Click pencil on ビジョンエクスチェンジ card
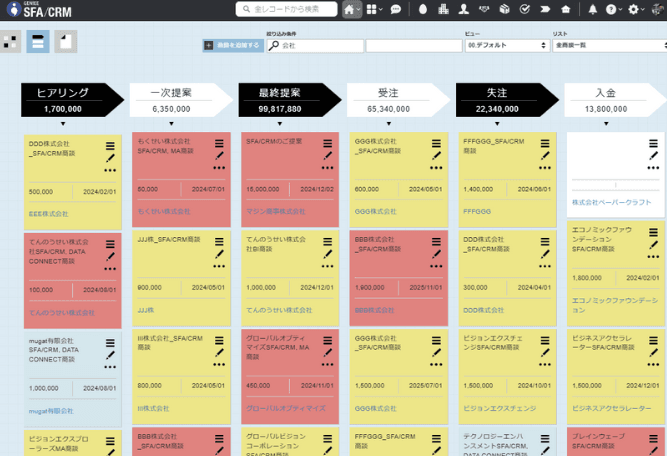 pos(545,352)
